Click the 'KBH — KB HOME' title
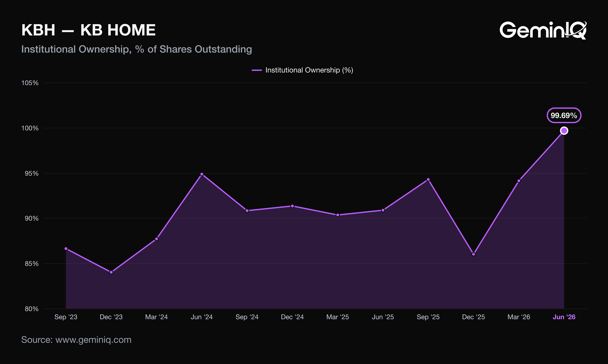Image resolution: width=608 pixels, height=364 pixels. pos(88,30)
